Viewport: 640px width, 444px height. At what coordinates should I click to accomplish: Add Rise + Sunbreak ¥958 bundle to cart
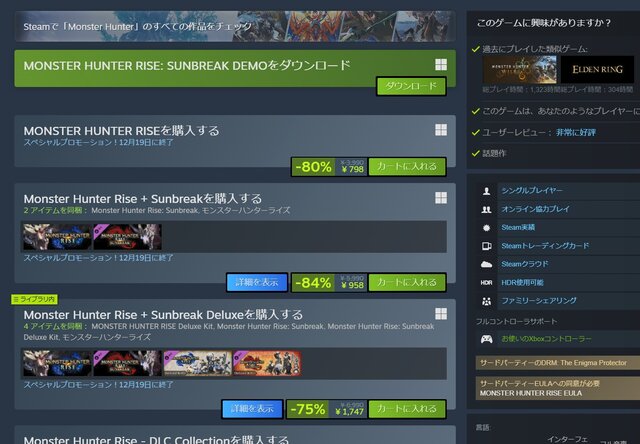[407, 282]
